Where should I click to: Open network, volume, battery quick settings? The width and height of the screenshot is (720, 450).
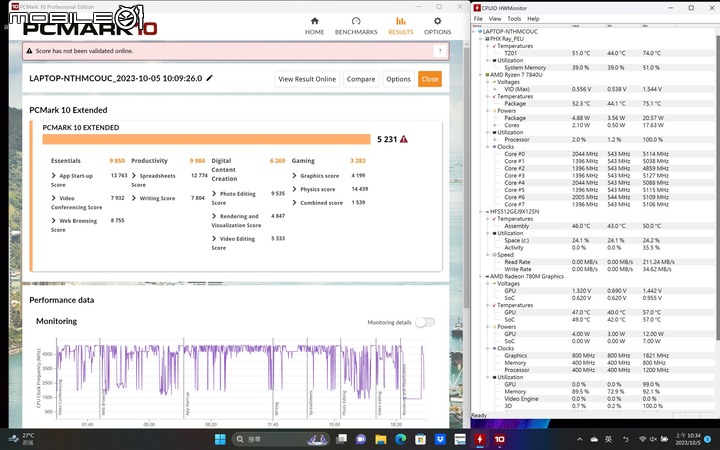653,439
